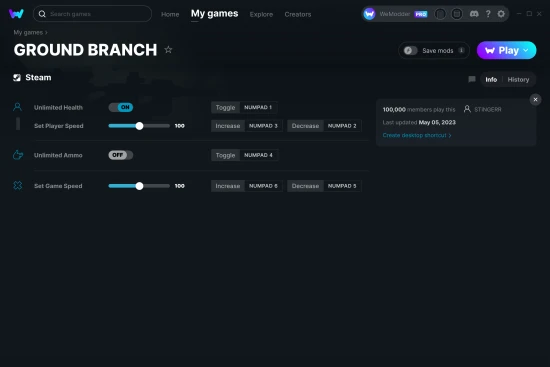The height and width of the screenshot is (367, 550).
Task: Favorite GROUND BRANCH with the star icon
Action: click(x=168, y=50)
